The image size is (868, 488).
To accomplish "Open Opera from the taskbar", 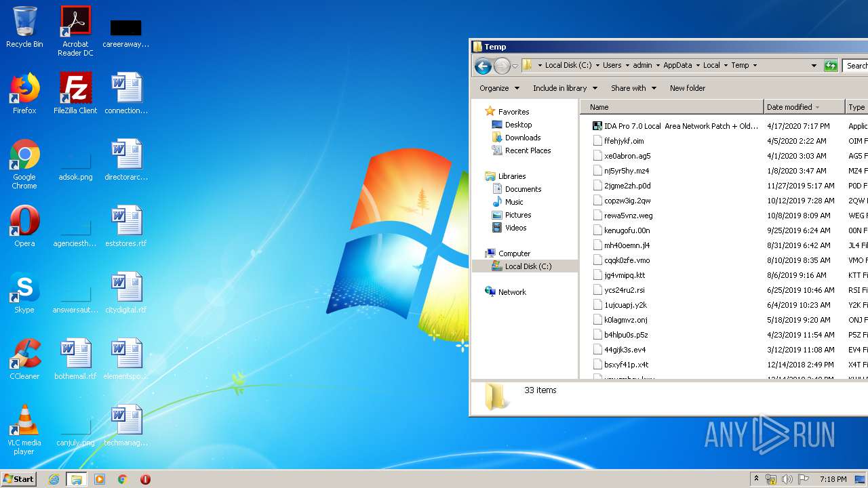I will click(x=145, y=479).
